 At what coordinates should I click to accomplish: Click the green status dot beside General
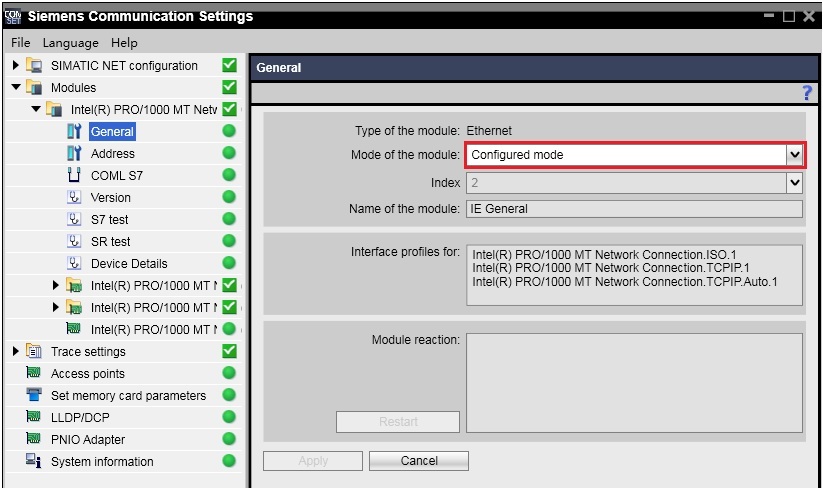pyautogui.click(x=229, y=131)
